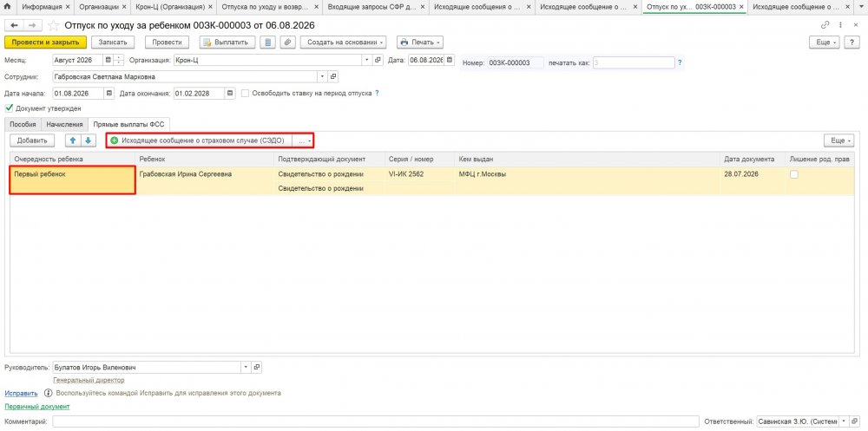This screenshot has width=868, height=431.
Task: Move child row down with arrow
Action: (88, 140)
